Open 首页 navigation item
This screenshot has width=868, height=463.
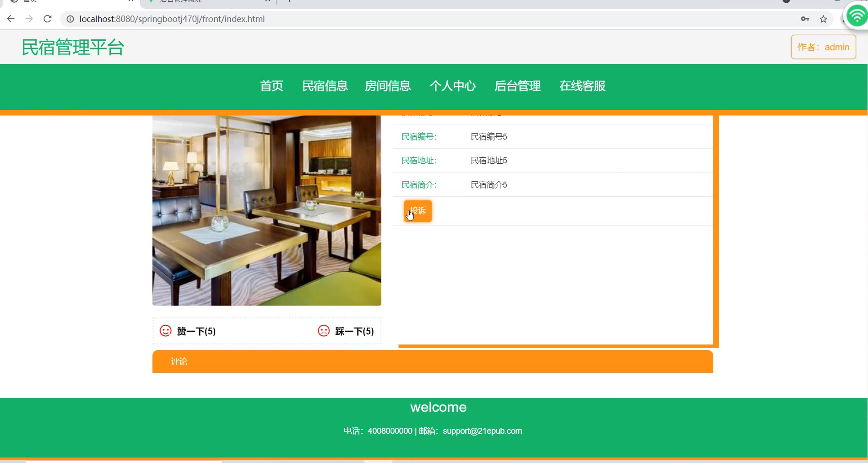coord(271,86)
